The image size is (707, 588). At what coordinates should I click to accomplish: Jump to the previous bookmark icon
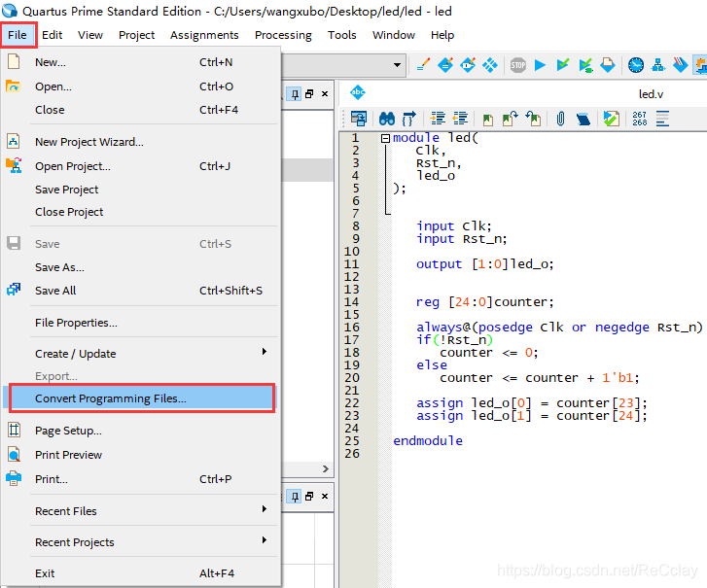tap(533, 119)
